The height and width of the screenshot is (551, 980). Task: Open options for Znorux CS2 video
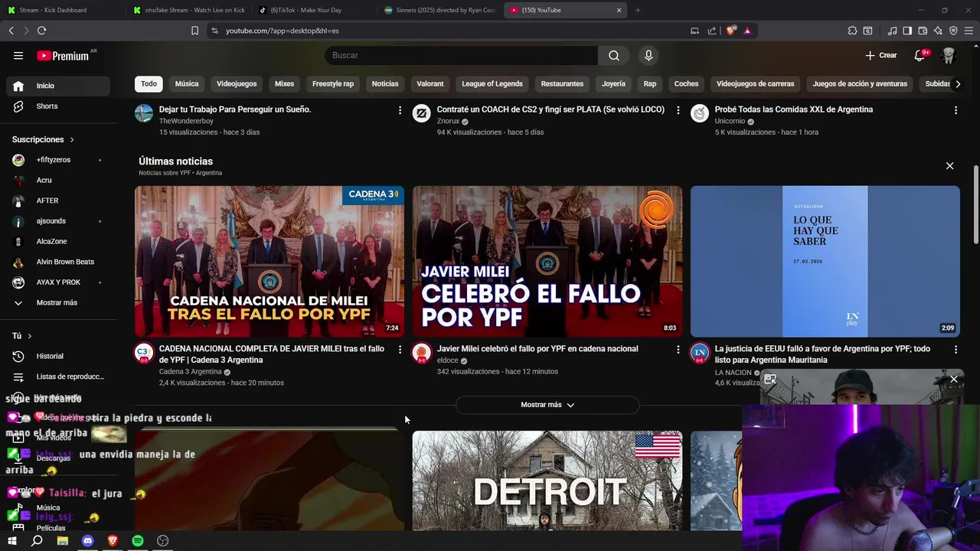click(678, 110)
